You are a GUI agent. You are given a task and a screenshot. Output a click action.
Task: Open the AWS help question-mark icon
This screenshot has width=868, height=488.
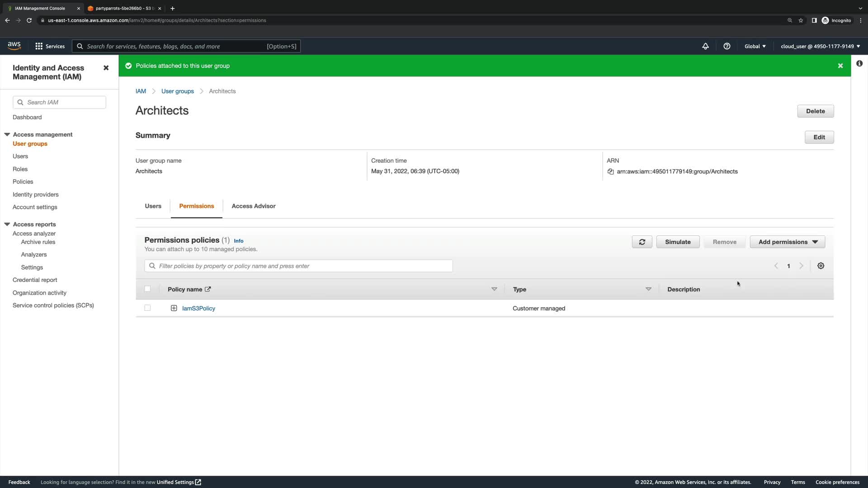coord(726,46)
